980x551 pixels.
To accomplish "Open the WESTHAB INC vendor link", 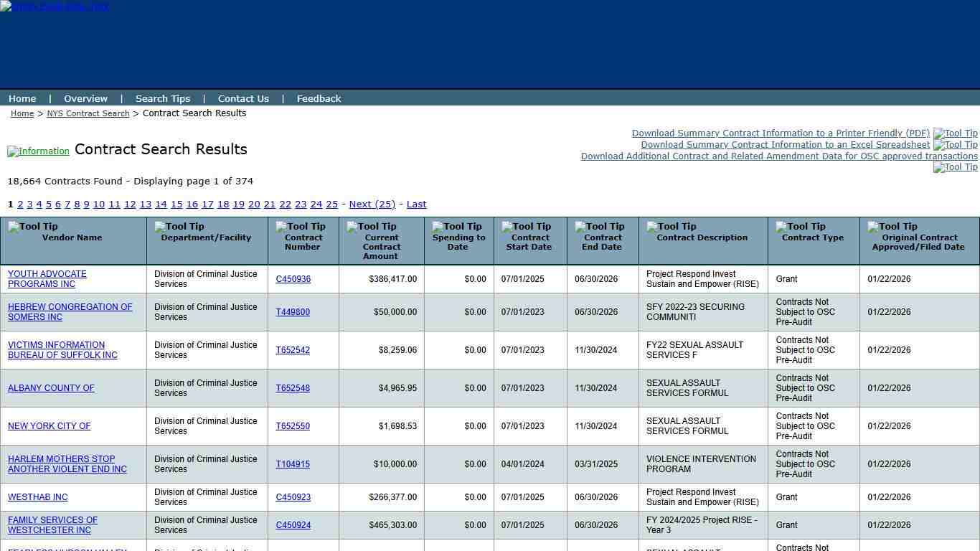I will pos(38,497).
